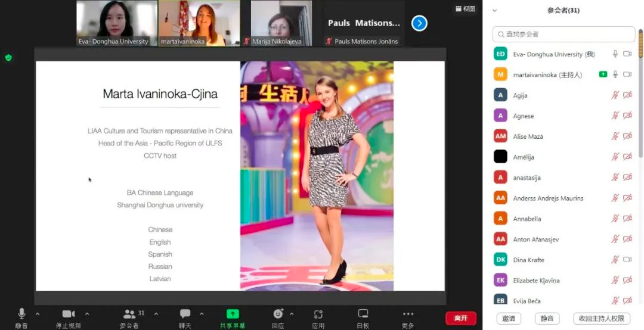Click the 静音 mute-all button in participants panel
The width and height of the screenshot is (644, 330).
(547, 318)
